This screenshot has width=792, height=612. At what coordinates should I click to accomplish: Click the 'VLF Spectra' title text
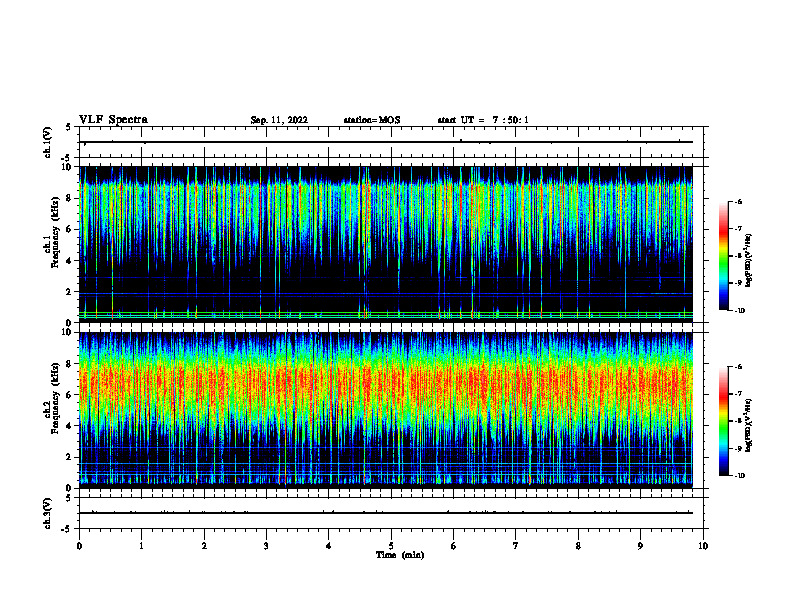point(113,119)
